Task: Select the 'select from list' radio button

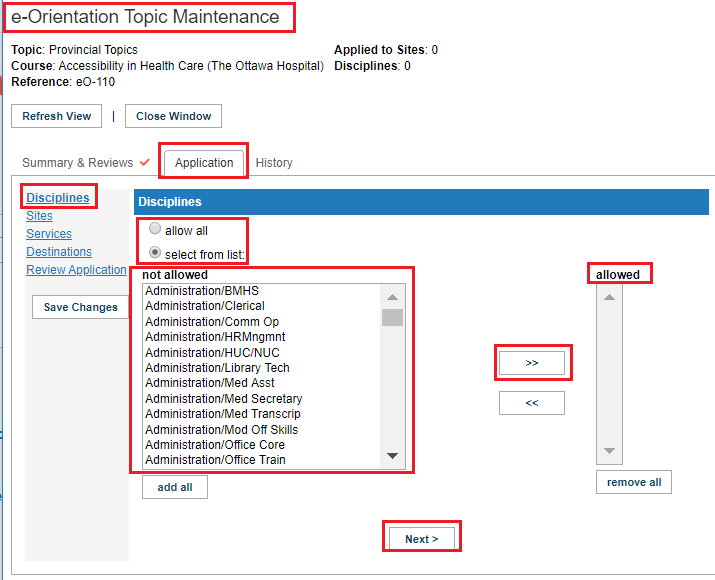Action: (x=155, y=252)
